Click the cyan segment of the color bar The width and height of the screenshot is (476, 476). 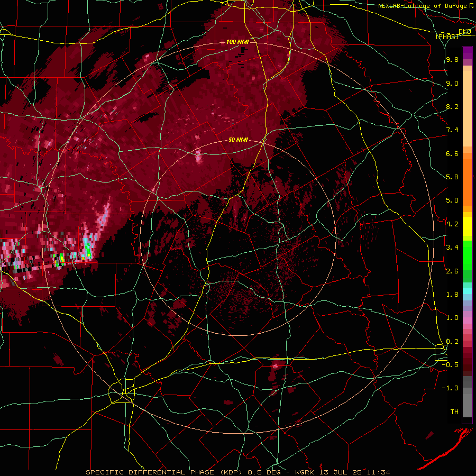click(467, 291)
